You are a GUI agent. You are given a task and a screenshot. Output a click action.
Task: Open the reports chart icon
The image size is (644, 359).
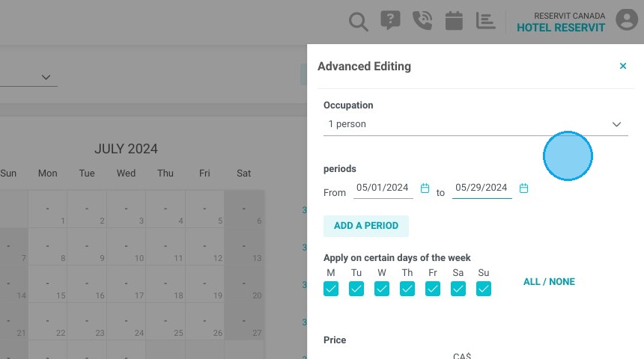[x=485, y=20]
